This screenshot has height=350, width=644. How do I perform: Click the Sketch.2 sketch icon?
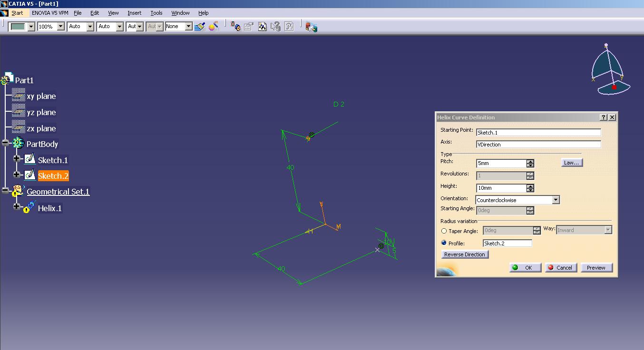coord(29,175)
